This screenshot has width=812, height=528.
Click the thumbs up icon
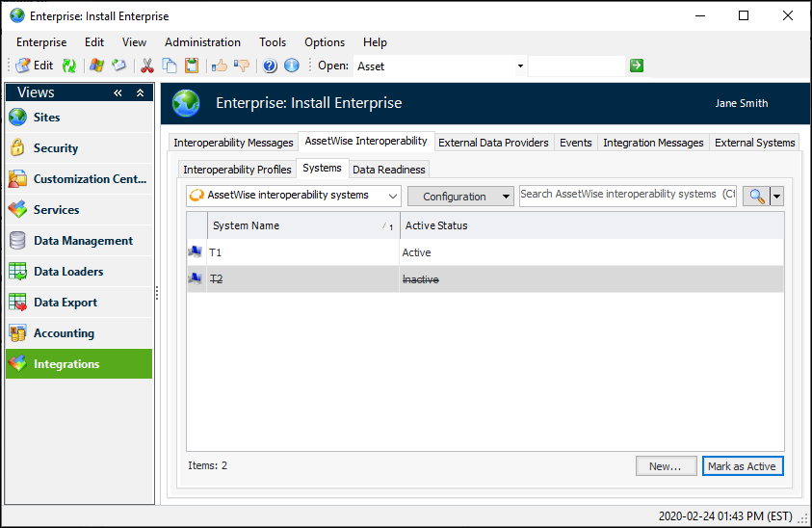click(220, 66)
